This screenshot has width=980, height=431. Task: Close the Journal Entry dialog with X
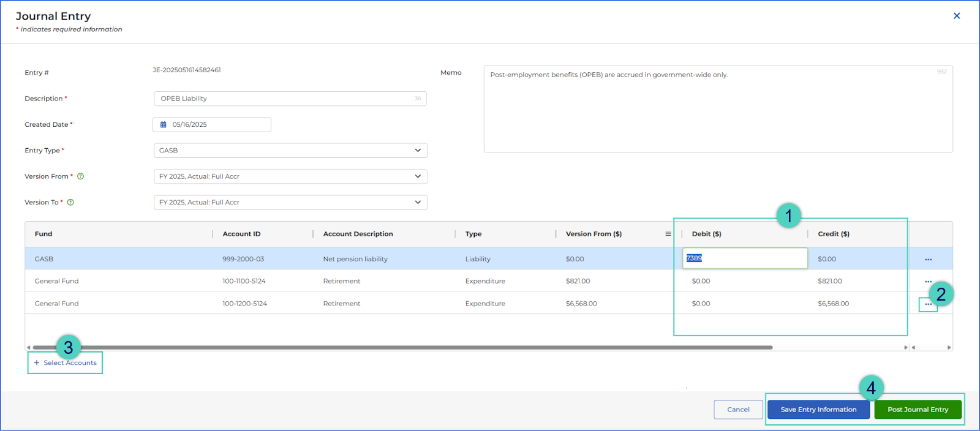coord(957,16)
